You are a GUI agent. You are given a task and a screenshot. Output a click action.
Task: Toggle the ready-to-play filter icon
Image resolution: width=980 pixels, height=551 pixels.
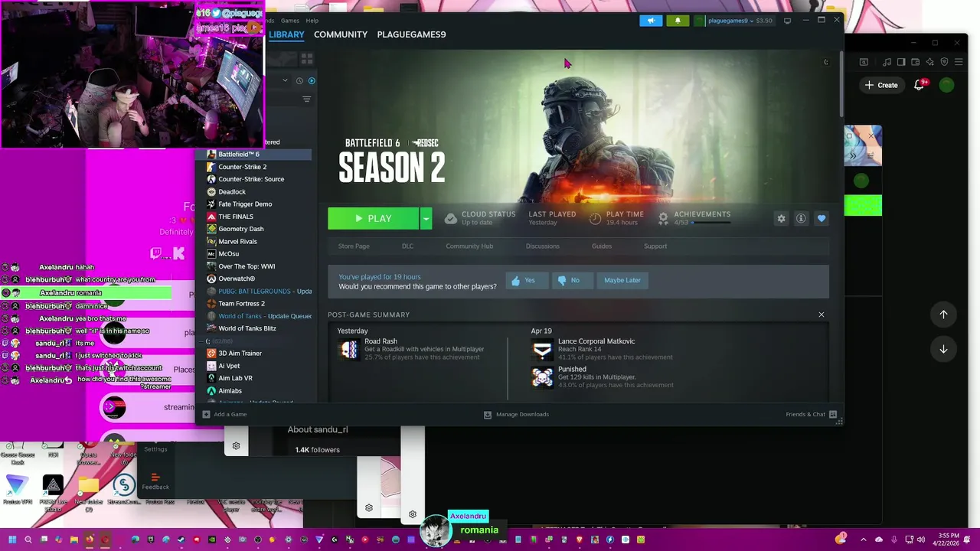pos(311,80)
